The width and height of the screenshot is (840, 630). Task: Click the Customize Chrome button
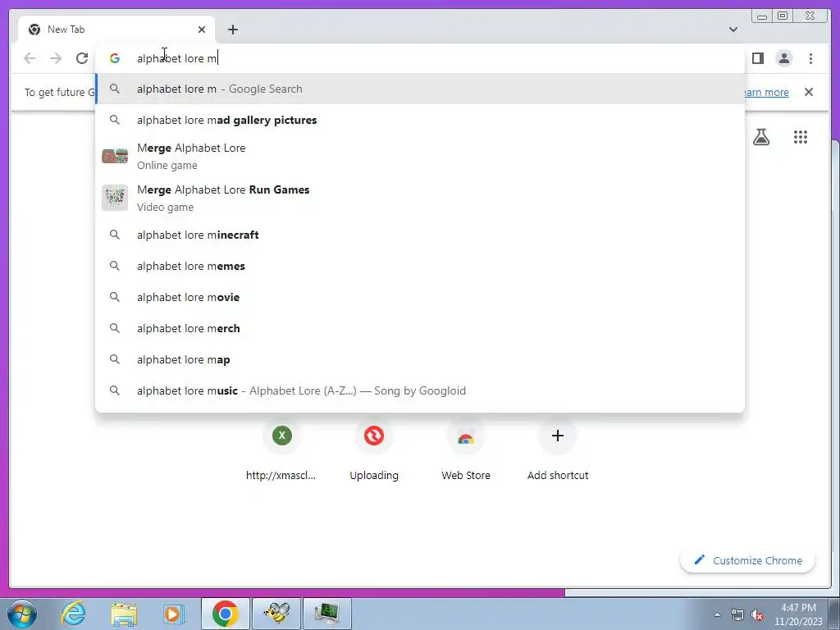click(748, 560)
